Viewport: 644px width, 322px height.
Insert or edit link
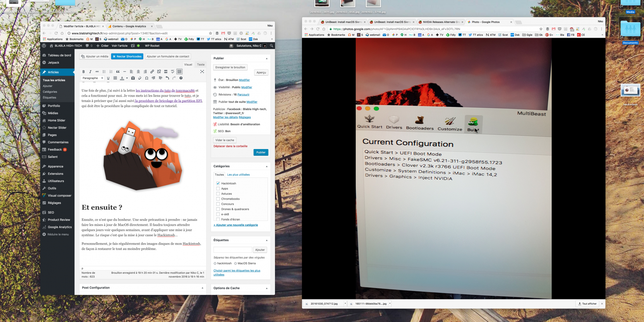pyautogui.click(x=152, y=71)
